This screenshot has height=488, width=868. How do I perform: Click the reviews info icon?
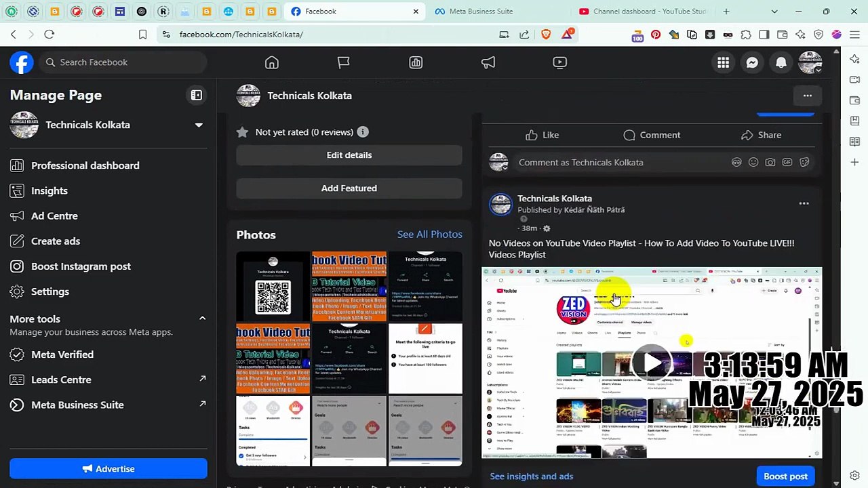[x=363, y=132]
